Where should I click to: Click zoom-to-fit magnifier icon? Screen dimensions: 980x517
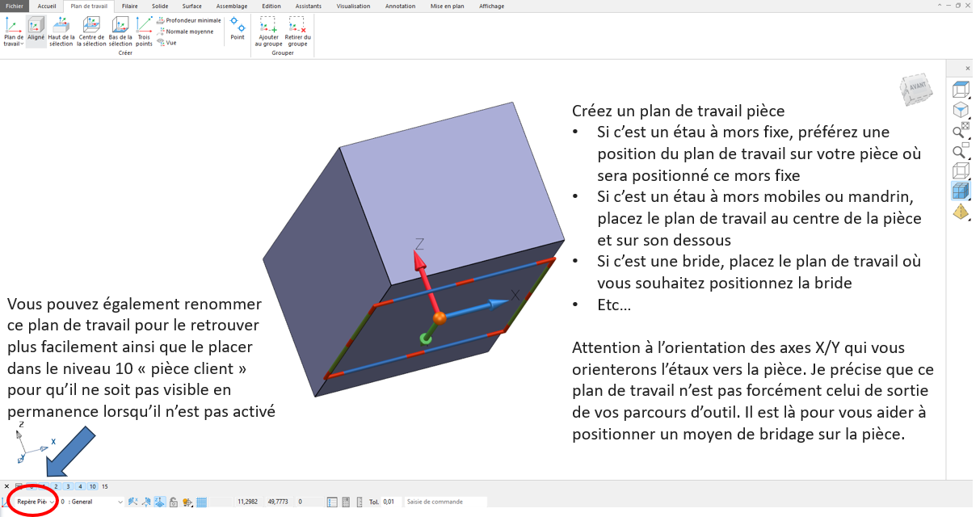pos(961,131)
